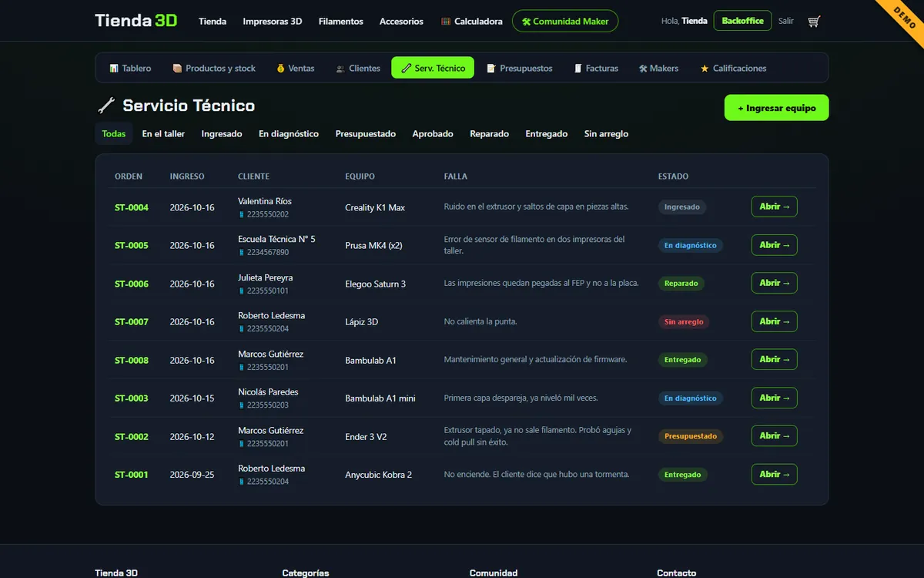
Task: Select the Clientes people icon
Action: coord(340,69)
